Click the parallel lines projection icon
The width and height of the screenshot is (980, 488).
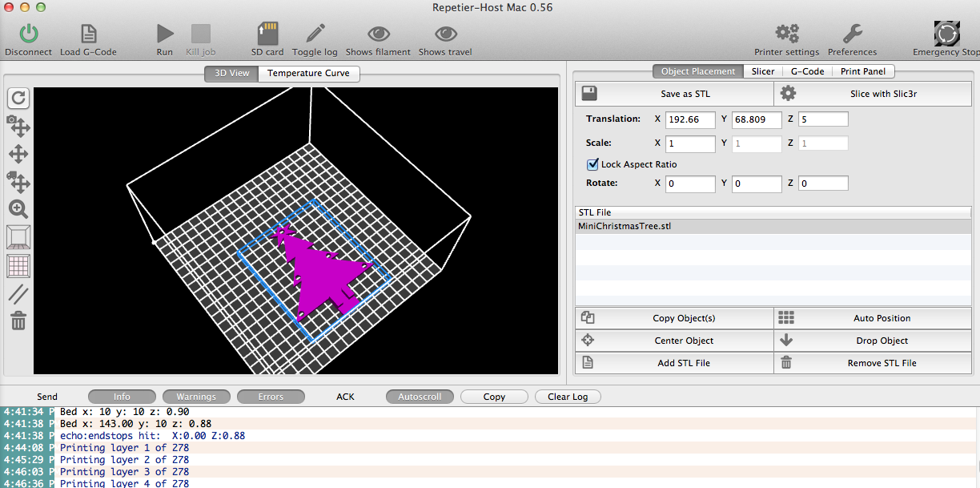coord(18,294)
